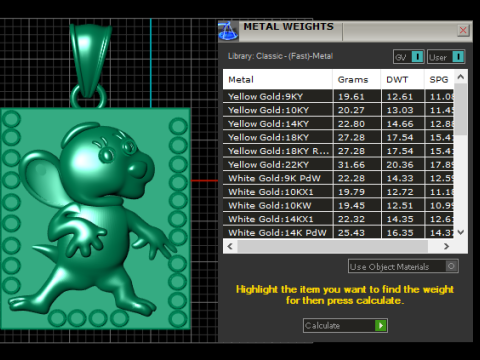Enable Use Object Materials option

tap(403, 266)
